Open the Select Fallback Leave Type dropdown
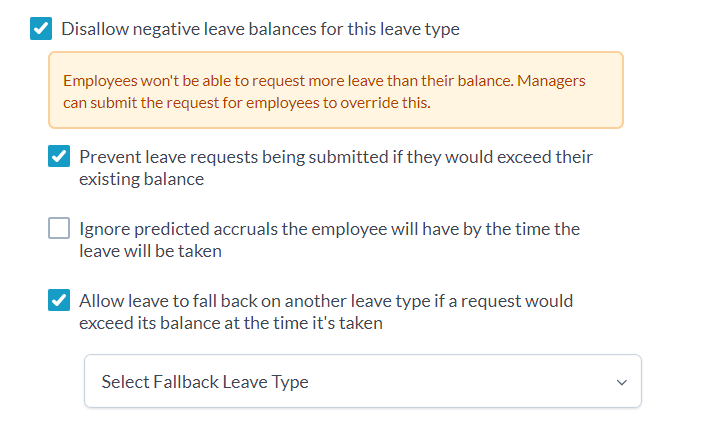Screen dimensions: 717x427 (362, 381)
